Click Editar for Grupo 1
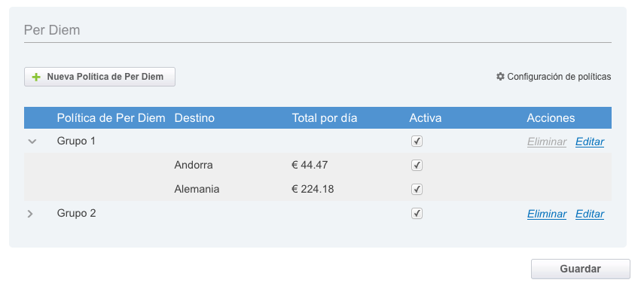Image resolution: width=644 pixels, height=298 pixels. pyautogui.click(x=589, y=142)
